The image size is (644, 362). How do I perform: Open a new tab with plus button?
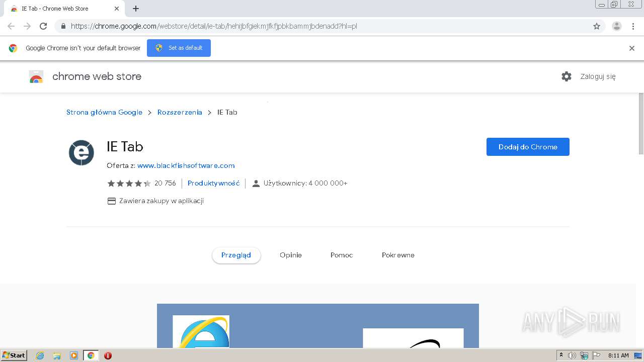pos(136,9)
